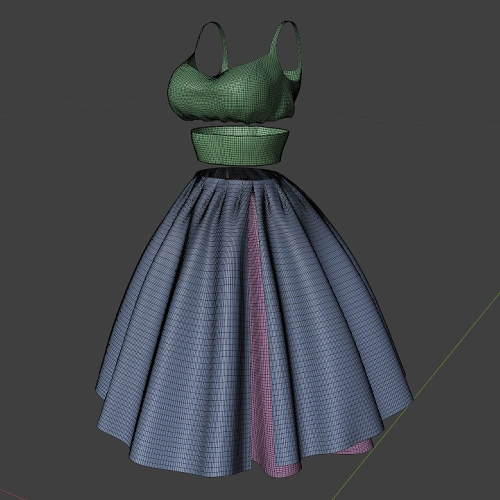500x500 pixels.
Task: Select the green waistband mesh
Action: (240, 147)
